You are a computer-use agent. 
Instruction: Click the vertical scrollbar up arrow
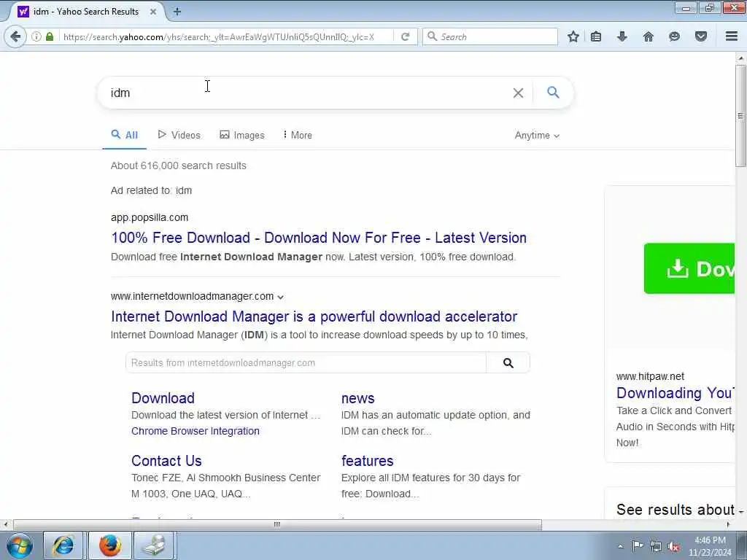coord(740,58)
